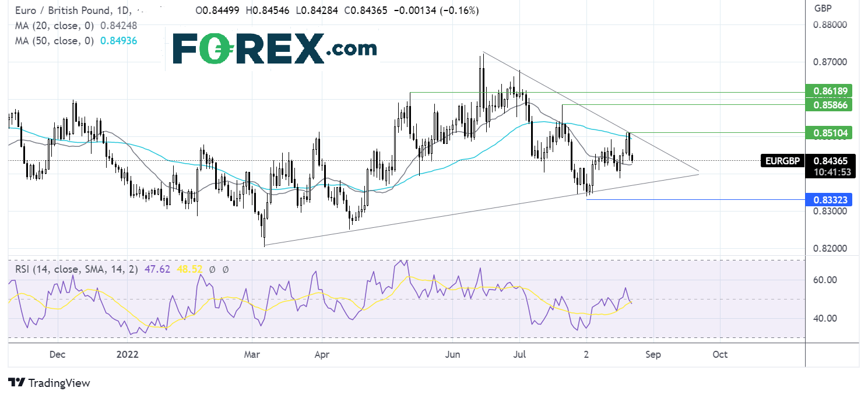This screenshot has height=398, width=868.
Task: Click the Jun label on the time axis
Action: coord(452,354)
